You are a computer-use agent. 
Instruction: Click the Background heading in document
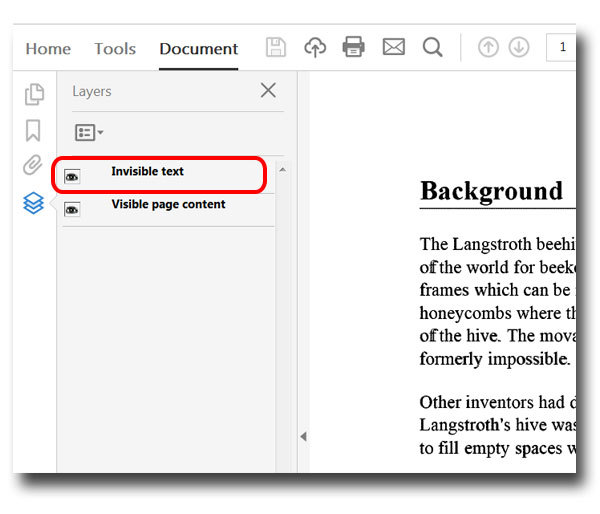click(x=491, y=191)
